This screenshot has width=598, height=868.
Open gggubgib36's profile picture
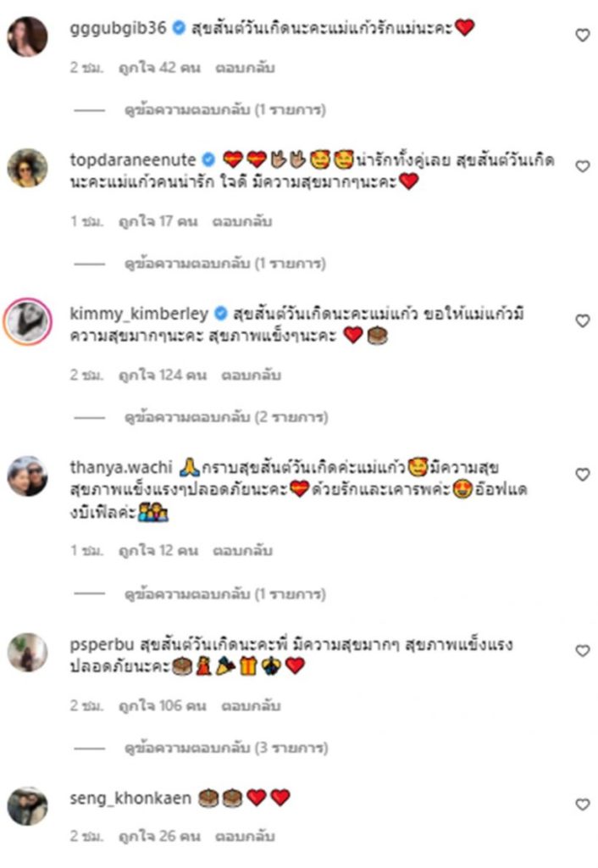coord(27,36)
